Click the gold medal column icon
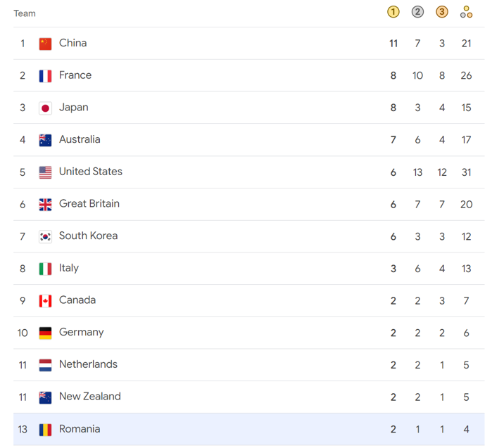The height and width of the screenshot is (448, 492). click(393, 12)
